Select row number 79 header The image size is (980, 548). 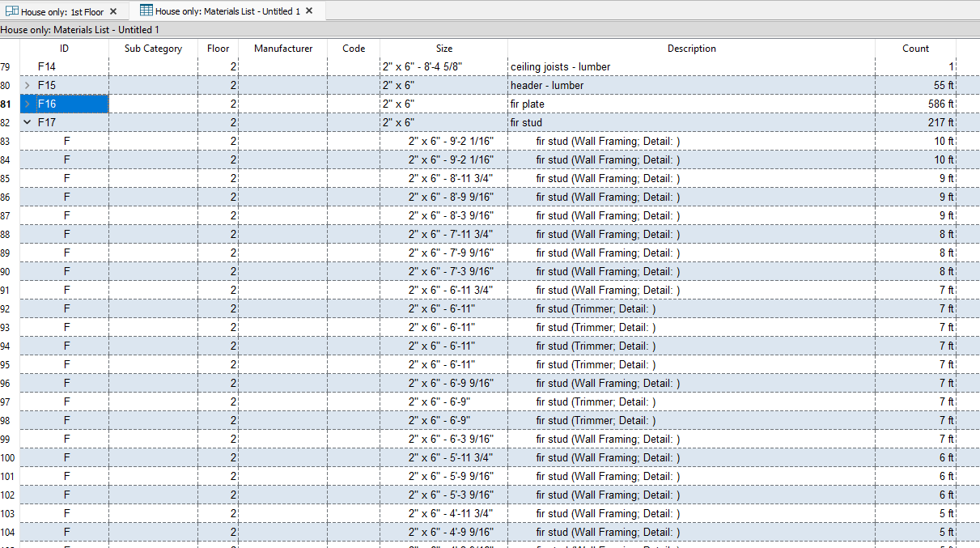click(x=6, y=67)
